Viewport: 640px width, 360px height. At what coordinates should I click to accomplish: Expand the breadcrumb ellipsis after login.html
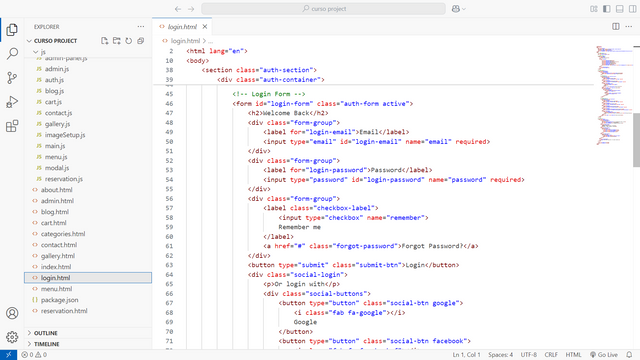pyautogui.click(x=210, y=41)
